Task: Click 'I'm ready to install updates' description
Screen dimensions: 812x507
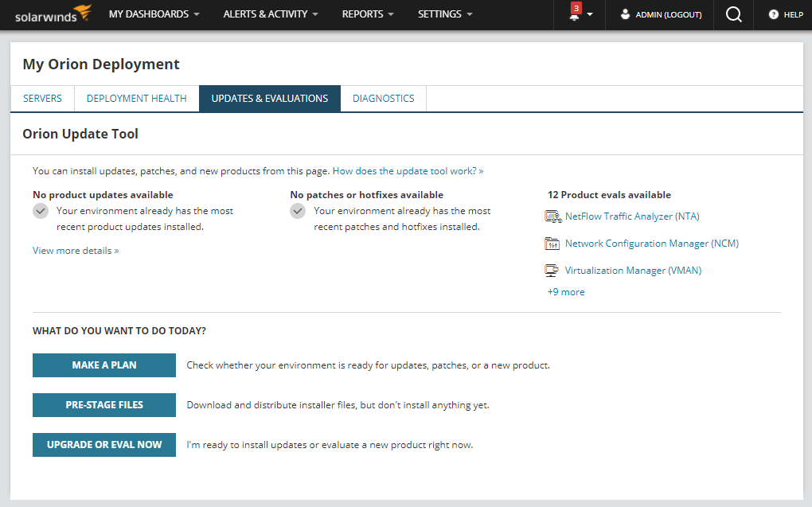Action: [x=330, y=445]
